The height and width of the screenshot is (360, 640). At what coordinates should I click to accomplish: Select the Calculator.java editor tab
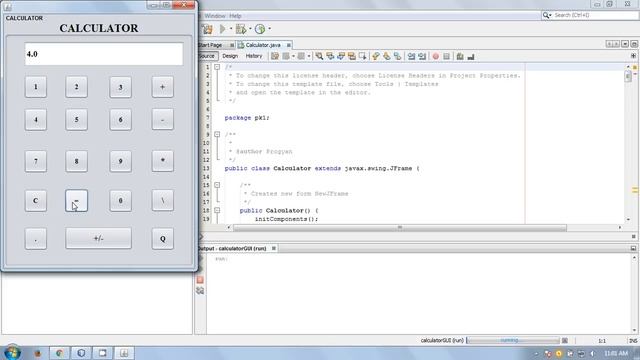pyautogui.click(x=263, y=45)
